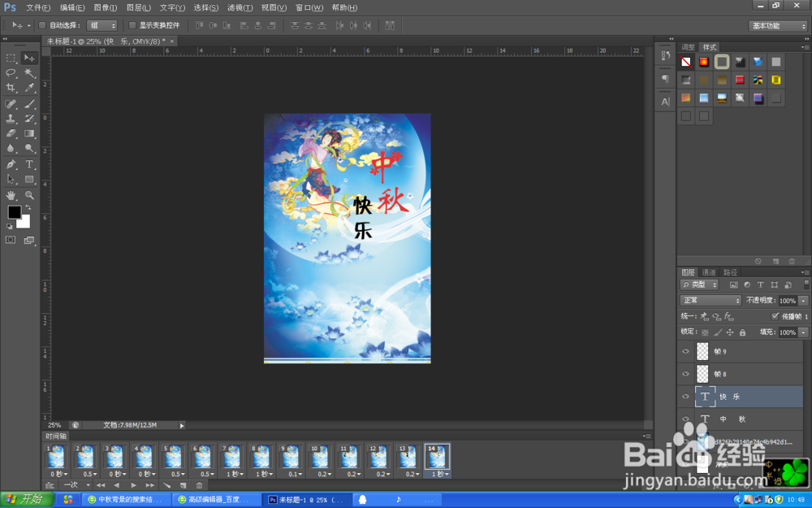812x508 pixels.
Task: Expand the fill 100% slider arrow
Action: click(804, 332)
